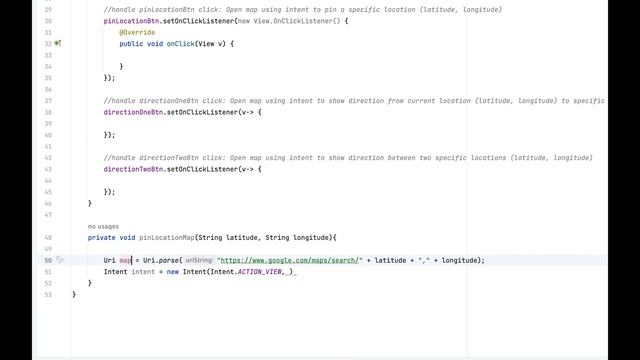
Task: Open the google.com/maps/search URL string
Action: [289, 260]
